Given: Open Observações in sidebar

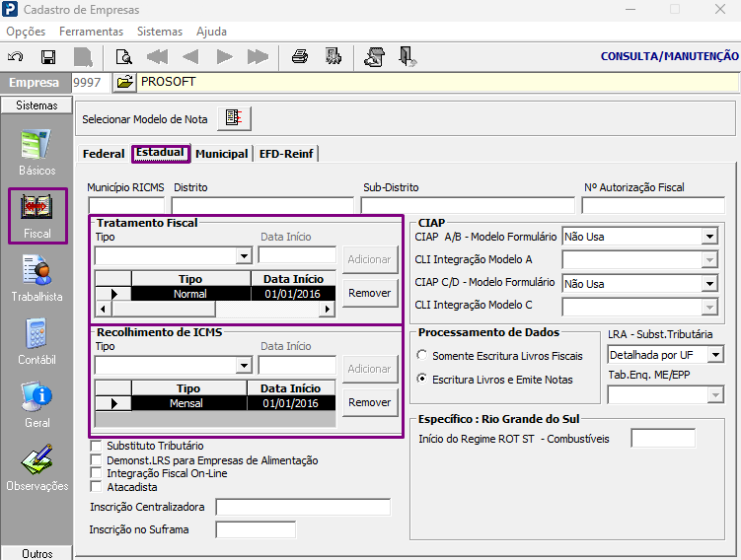Looking at the screenshot, I should (37, 467).
